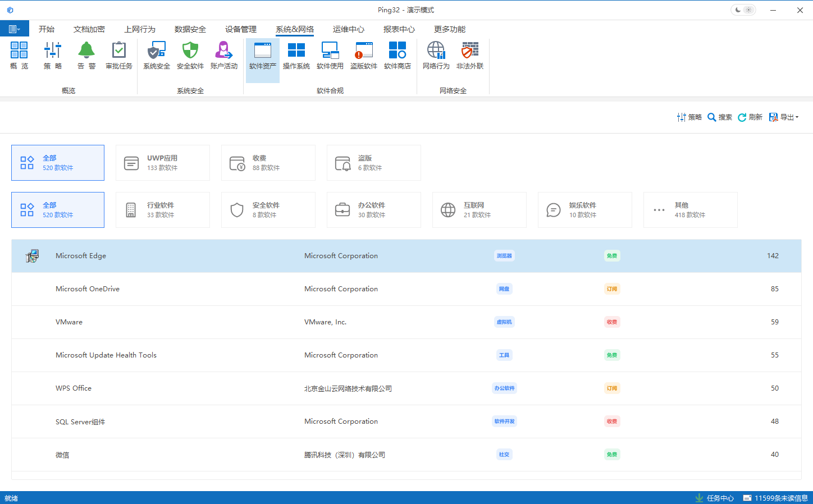Click the 搜索 search button
The image size is (813, 504).
point(719,117)
